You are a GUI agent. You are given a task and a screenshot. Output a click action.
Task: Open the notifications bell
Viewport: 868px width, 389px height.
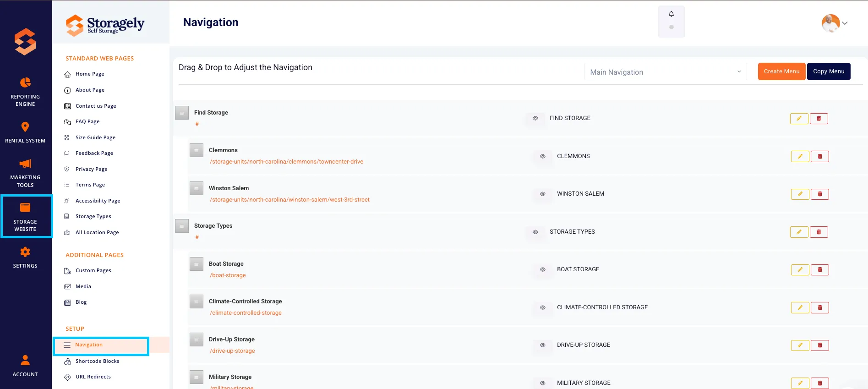point(671,14)
